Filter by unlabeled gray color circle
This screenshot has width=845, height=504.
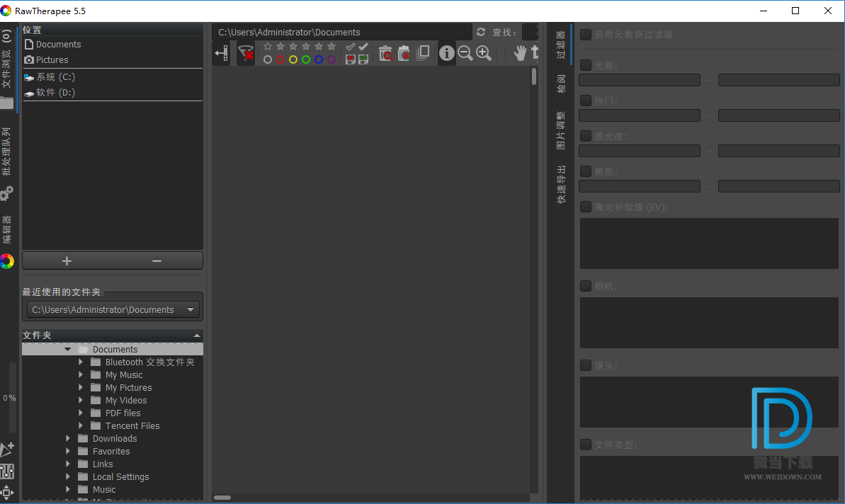(x=268, y=59)
